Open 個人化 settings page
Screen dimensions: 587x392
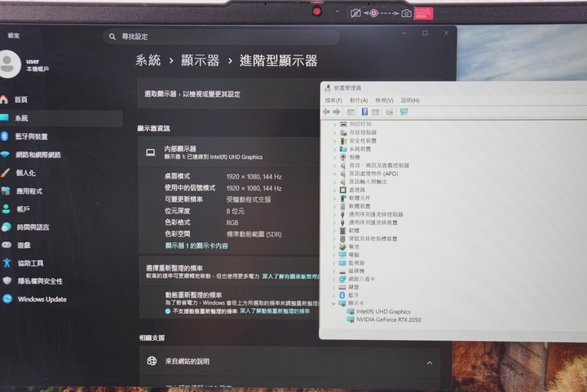(x=25, y=173)
